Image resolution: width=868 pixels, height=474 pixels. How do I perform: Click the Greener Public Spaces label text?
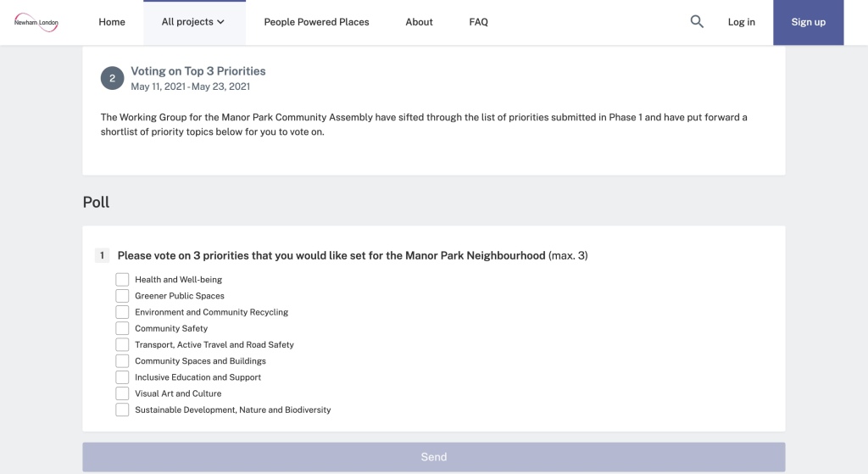180,296
